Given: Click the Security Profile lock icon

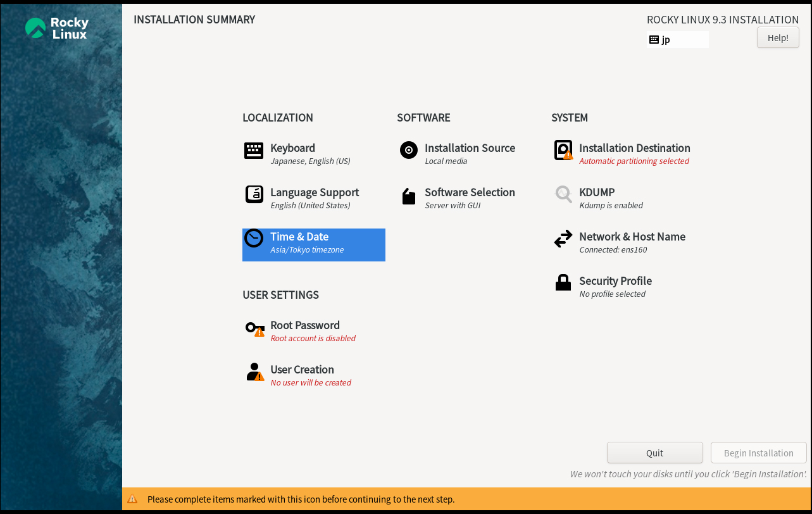Looking at the screenshot, I should point(563,282).
